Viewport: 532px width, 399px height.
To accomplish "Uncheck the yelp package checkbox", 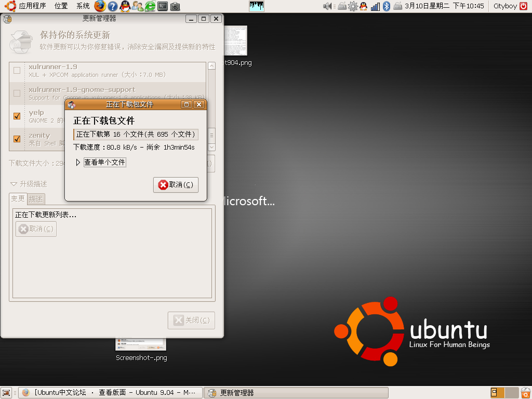I will point(17,116).
